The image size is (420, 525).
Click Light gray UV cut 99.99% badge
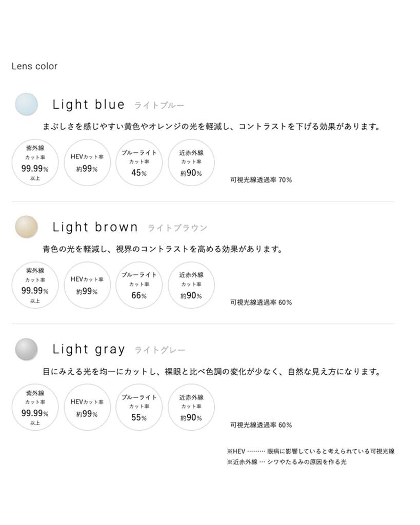pyautogui.click(x=35, y=407)
